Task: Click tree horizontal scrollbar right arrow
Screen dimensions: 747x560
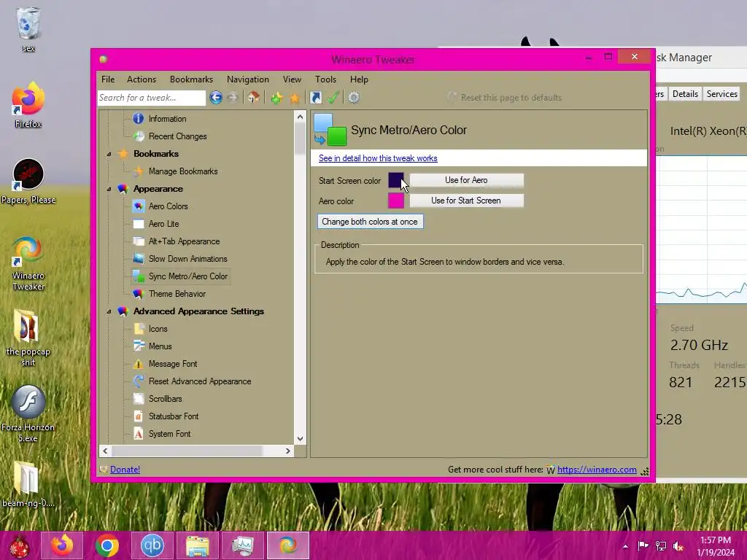Action: click(x=287, y=451)
